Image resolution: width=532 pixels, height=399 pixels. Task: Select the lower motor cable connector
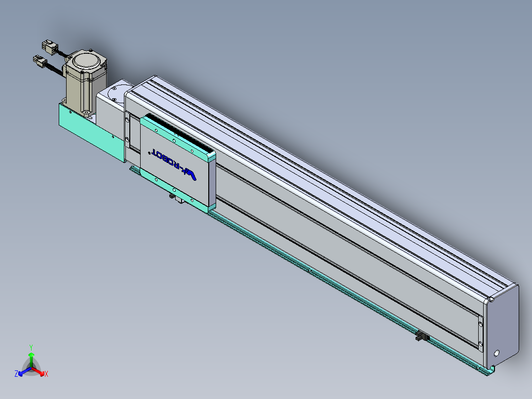pos(40,61)
